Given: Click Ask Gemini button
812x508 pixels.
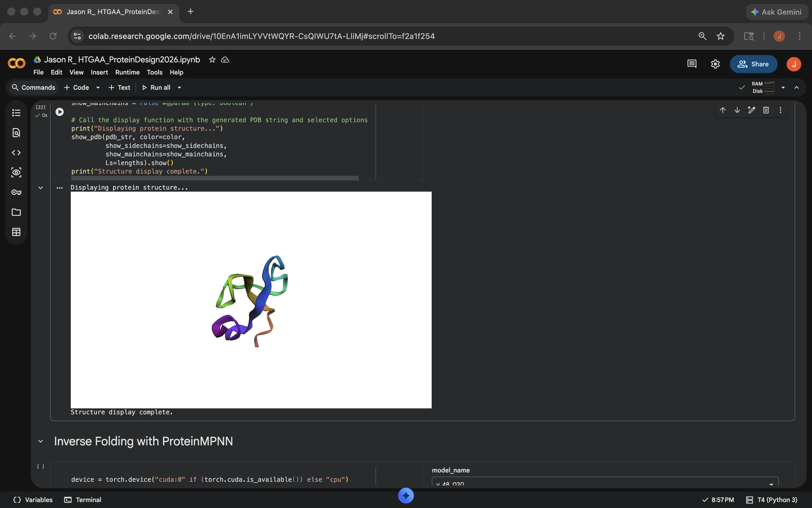Looking at the screenshot, I should tap(776, 12).
